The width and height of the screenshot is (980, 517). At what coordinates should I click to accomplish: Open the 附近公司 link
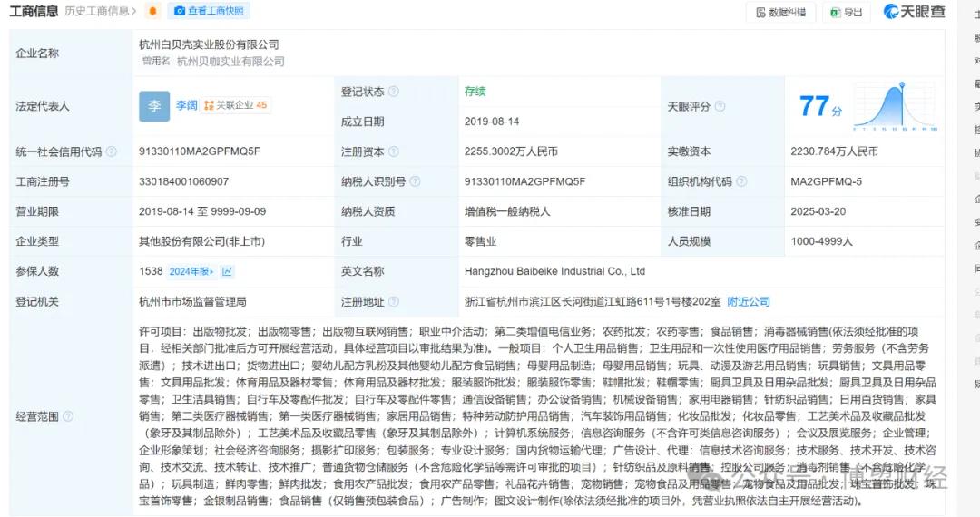pos(748,301)
